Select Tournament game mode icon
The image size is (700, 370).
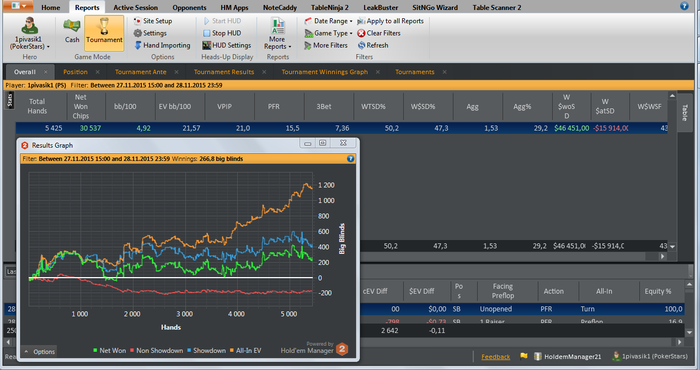pos(104,32)
